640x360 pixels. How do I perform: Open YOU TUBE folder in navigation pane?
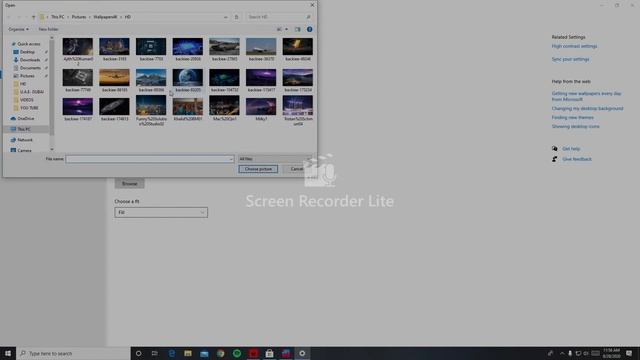pyautogui.click(x=29, y=108)
